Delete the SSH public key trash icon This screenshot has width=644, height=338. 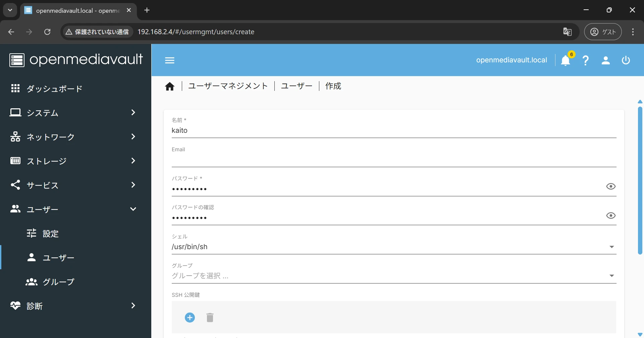(210, 318)
